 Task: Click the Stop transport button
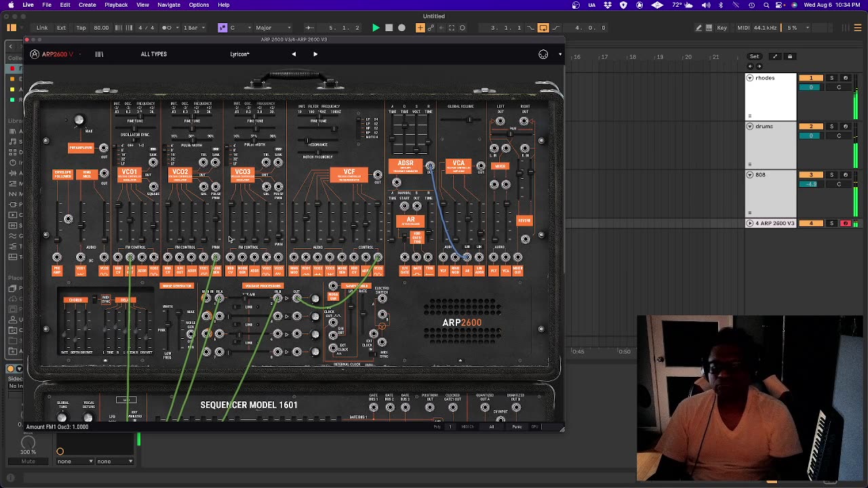tap(389, 28)
